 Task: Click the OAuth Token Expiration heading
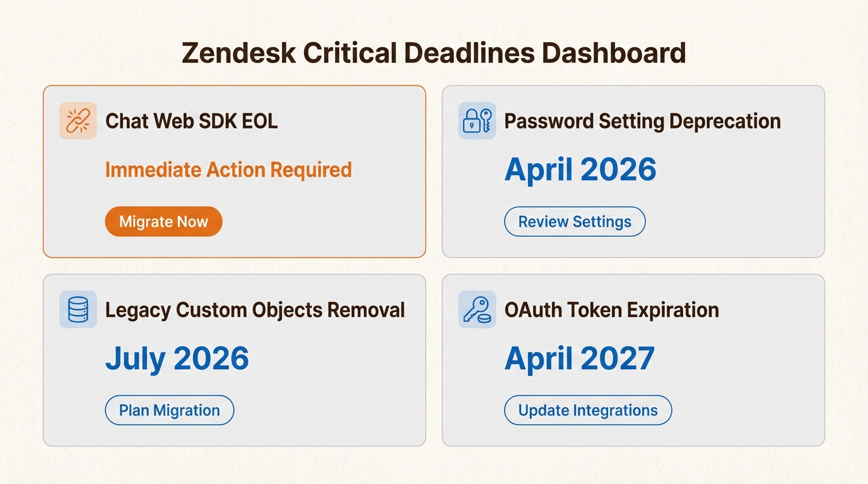611,310
